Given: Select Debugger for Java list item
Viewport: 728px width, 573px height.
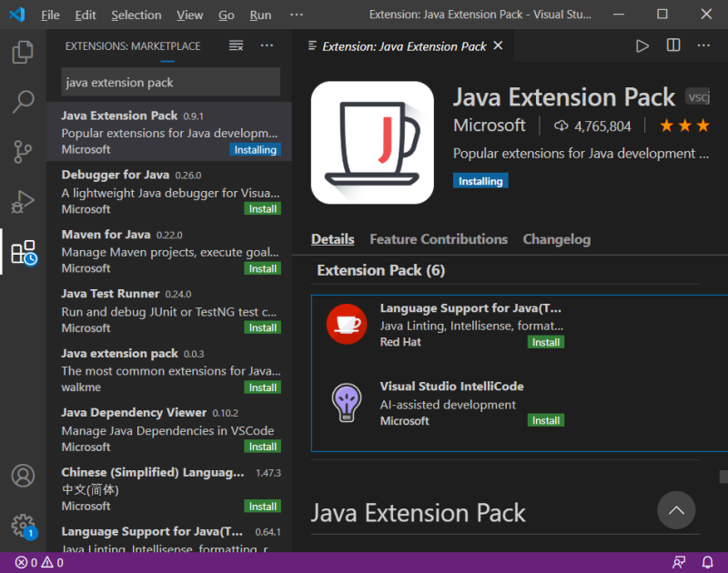Looking at the screenshot, I should tap(169, 191).
